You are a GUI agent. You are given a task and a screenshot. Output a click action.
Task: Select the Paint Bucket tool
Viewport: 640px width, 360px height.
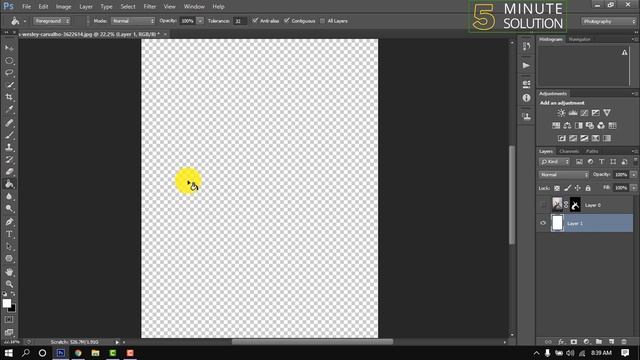(x=9, y=184)
